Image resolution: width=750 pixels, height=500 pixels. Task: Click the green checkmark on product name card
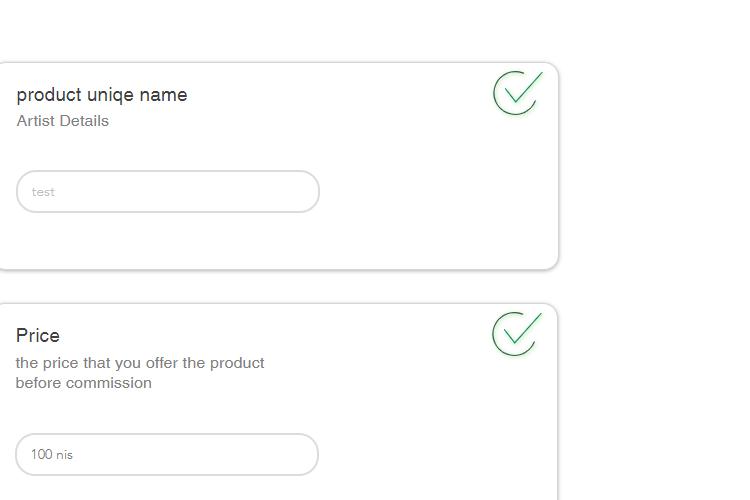click(518, 93)
